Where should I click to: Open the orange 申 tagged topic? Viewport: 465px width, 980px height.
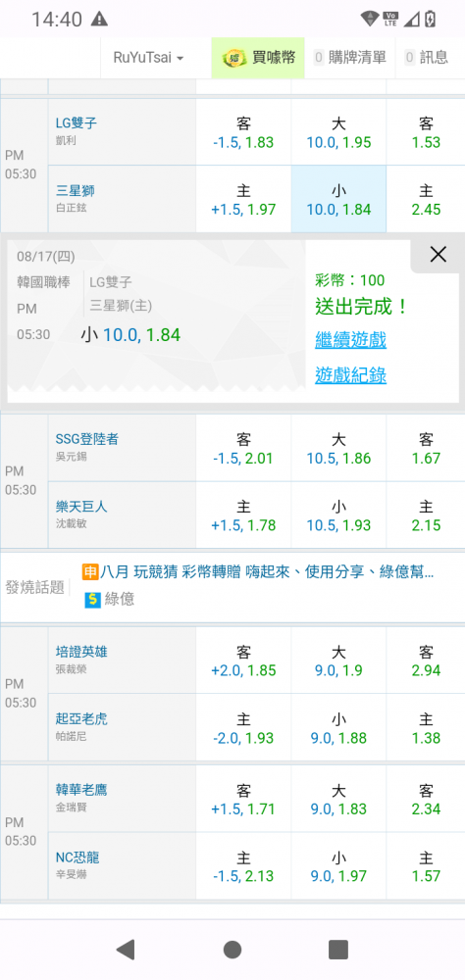coord(258,571)
